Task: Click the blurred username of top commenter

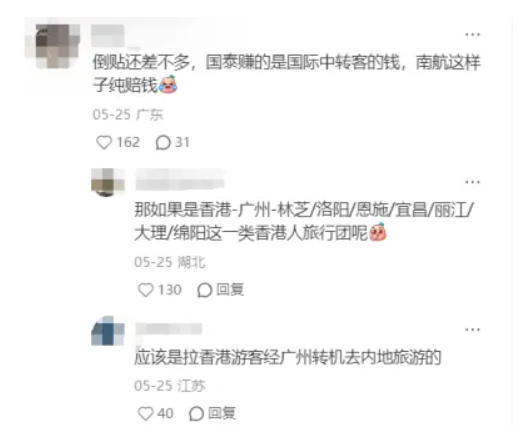Action: click(108, 36)
